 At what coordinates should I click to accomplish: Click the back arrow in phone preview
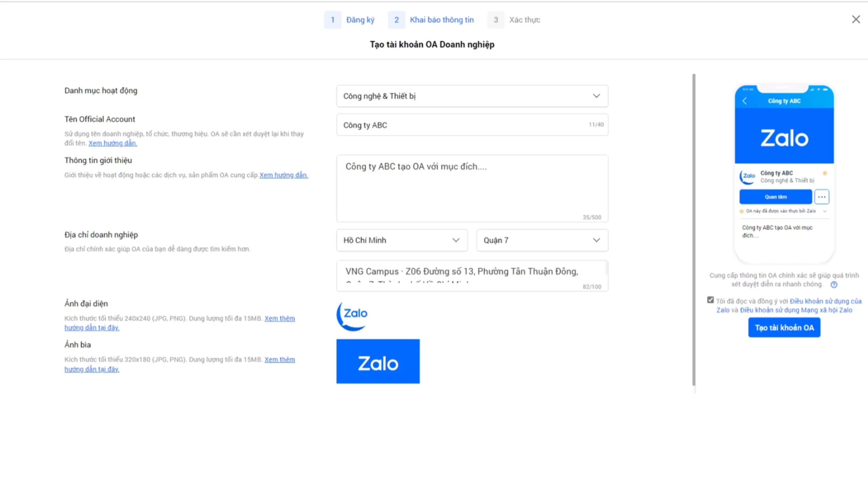tap(745, 101)
